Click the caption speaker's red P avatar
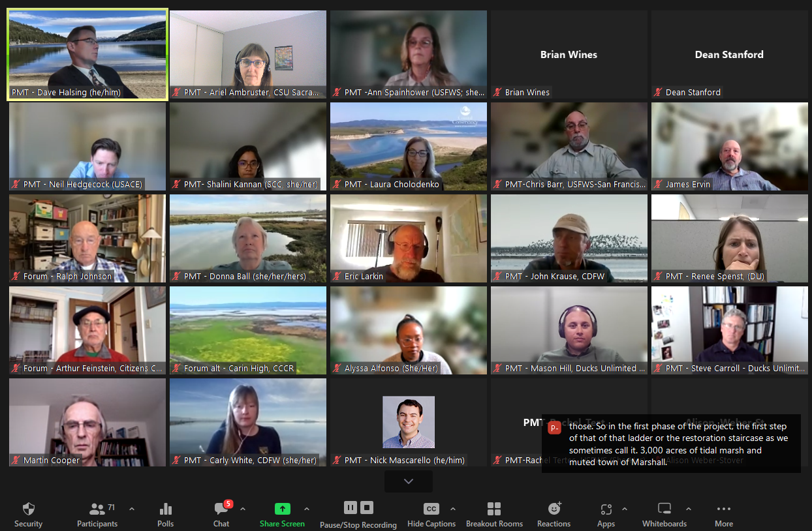Screen dimensions: 812x531 click(x=554, y=428)
